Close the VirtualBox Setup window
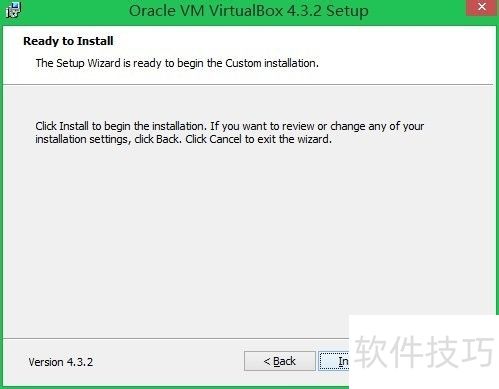499x389 pixels. coord(482,7)
